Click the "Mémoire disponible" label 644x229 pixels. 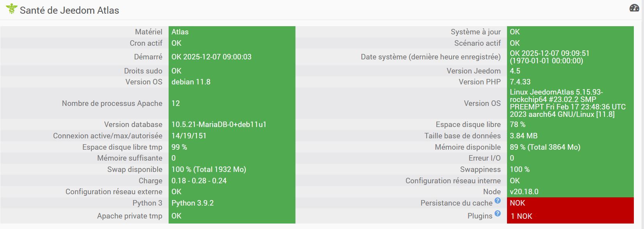(468, 147)
